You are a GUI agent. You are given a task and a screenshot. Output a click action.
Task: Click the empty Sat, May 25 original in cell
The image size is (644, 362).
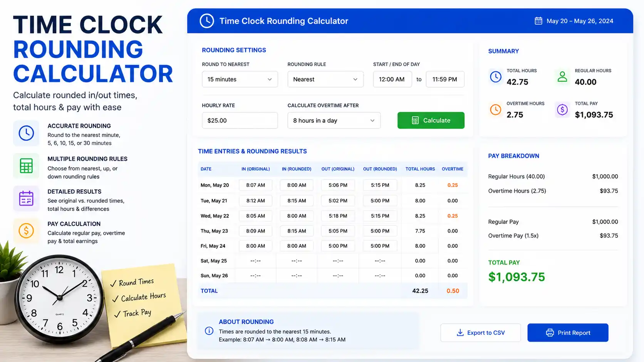[x=256, y=261]
